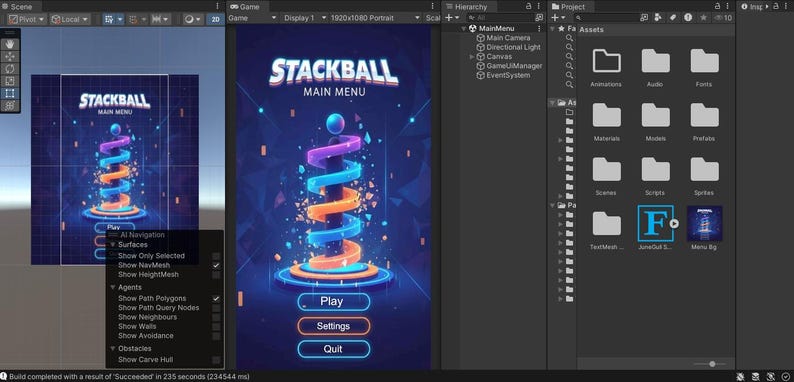
Task: Click Search by Label tag icon
Action: pyautogui.click(x=672, y=18)
